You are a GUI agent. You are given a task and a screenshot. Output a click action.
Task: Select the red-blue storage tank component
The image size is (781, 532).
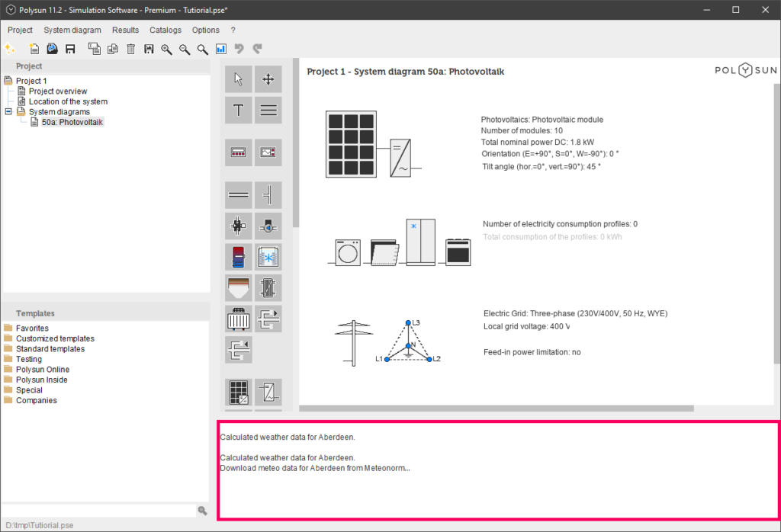(239, 257)
